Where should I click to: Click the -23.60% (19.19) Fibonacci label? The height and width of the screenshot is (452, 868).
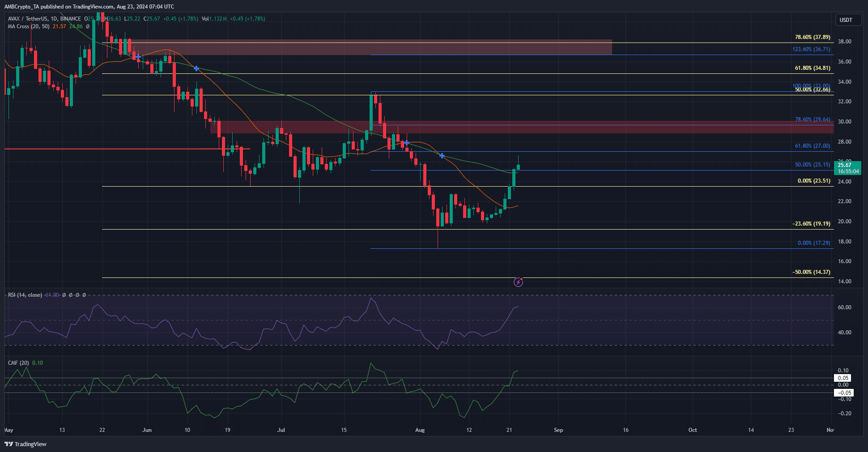click(x=811, y=224)
